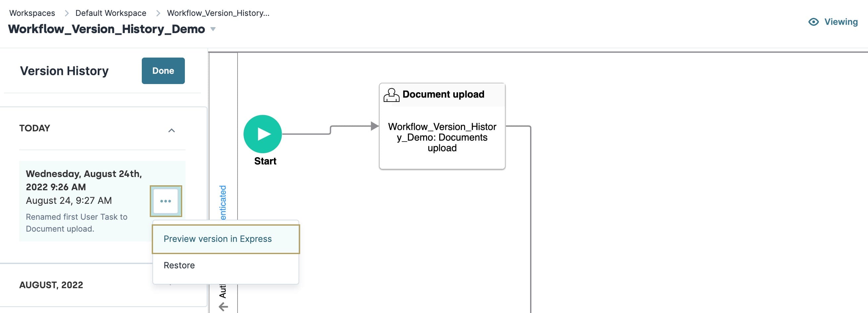
Task: Open the workflow title dropdown arrow
Action: (x=213, y=29)
